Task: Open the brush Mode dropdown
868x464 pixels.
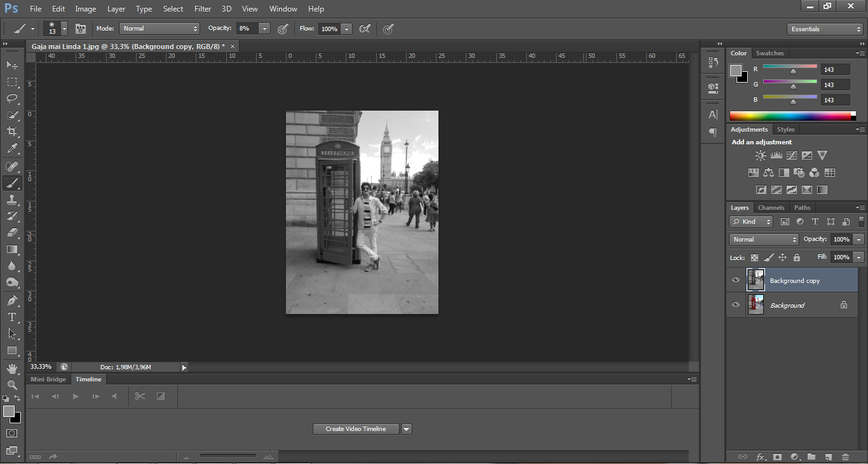Action: (159, 29)
